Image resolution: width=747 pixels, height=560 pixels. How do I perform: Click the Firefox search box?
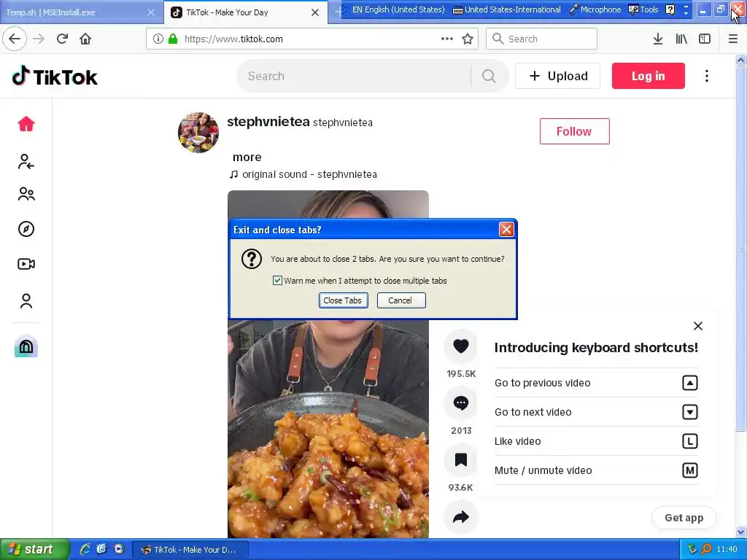[542, 39]
